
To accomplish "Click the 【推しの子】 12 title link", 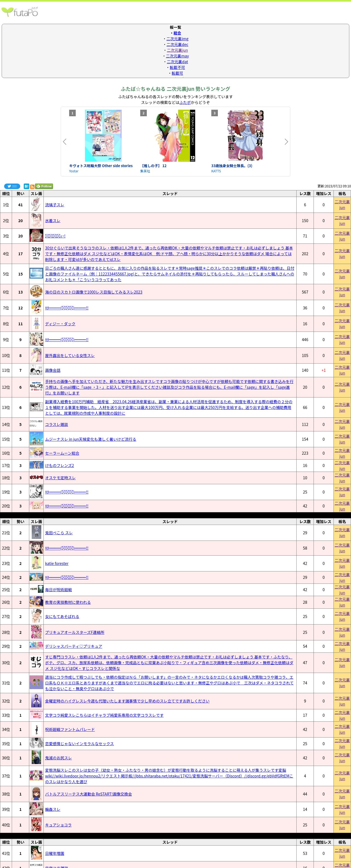I will pyautogui.click(x=153, y=166).
